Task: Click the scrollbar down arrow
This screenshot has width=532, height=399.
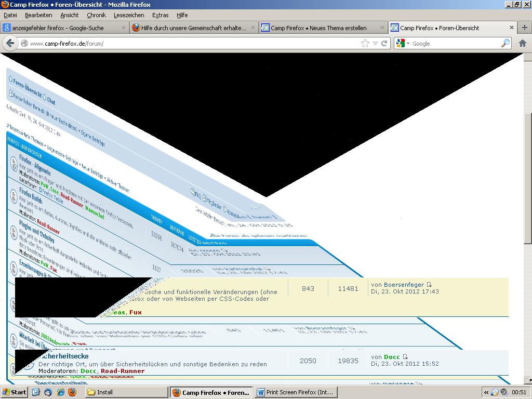Action: click(x=528, y=381)
